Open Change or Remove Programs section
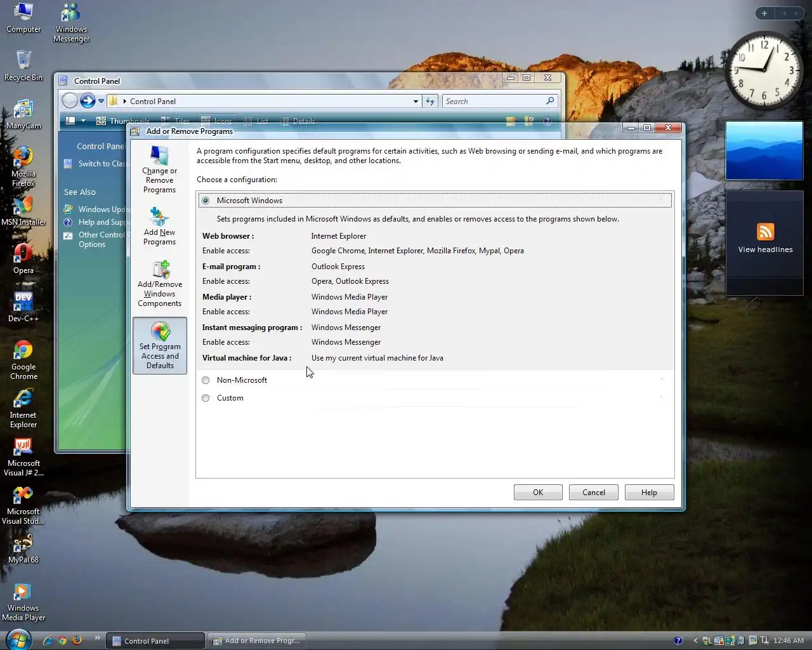Image resolution: width=812 pixels, height=650 pixels. click(x=159, y=169)
